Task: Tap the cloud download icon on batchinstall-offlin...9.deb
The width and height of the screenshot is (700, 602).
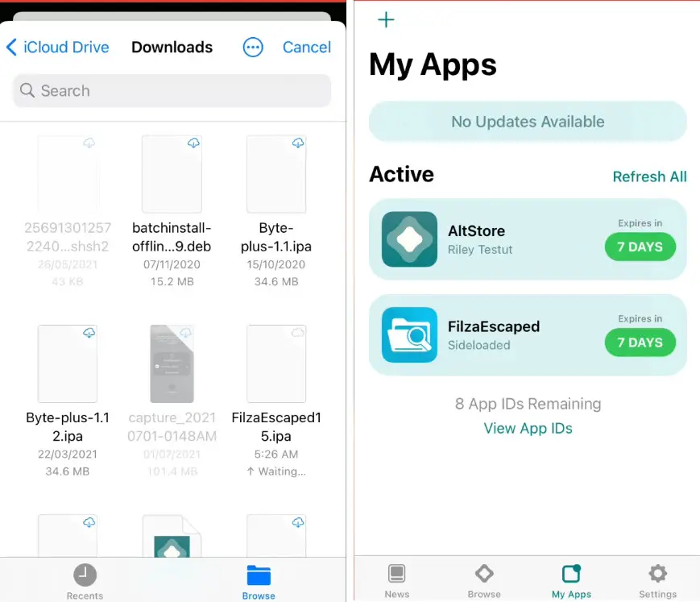Action: pos(193,143)
